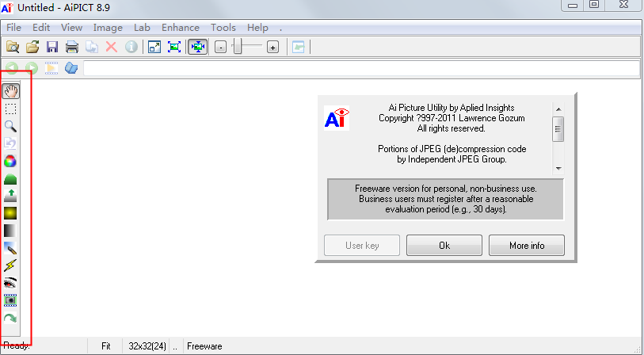Click the open file folder icon
This screenshot has width=644, height=355.
[32, 47]
